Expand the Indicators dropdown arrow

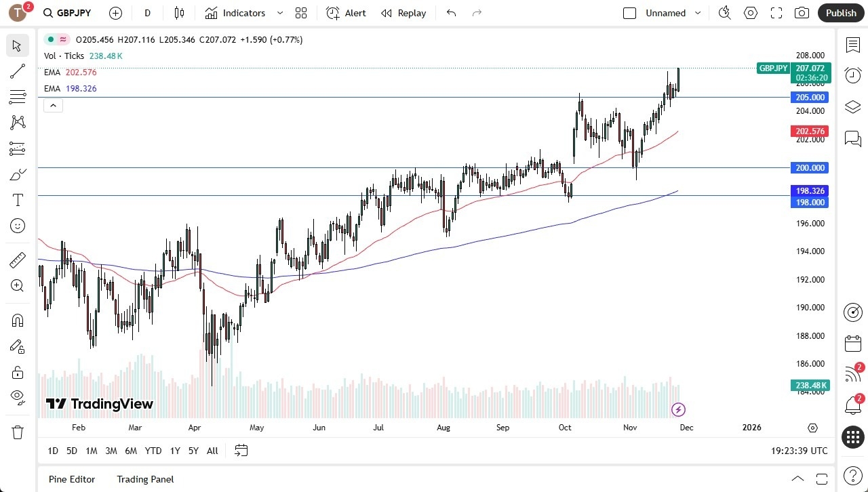(279, 13)
